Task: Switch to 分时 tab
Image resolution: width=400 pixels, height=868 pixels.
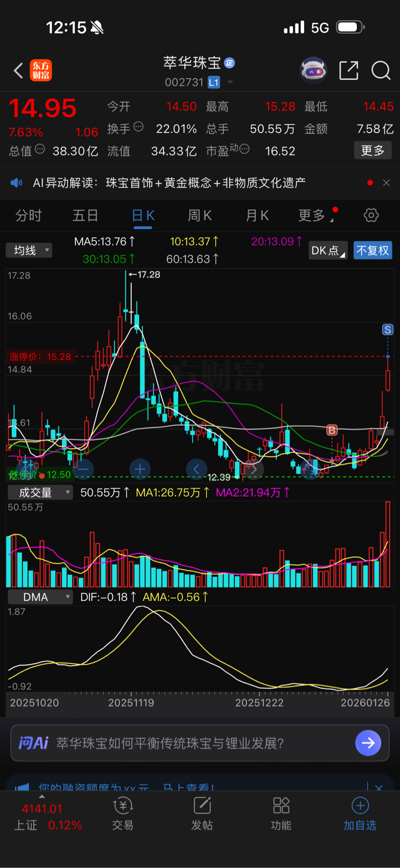Action: (28, 216)
